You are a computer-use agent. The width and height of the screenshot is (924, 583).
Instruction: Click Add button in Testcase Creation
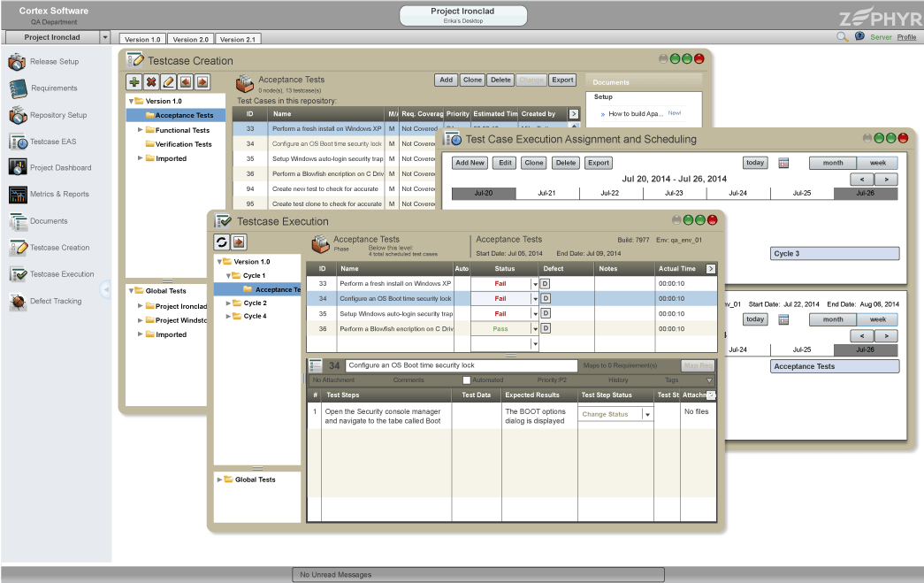(x=447, y=81)
